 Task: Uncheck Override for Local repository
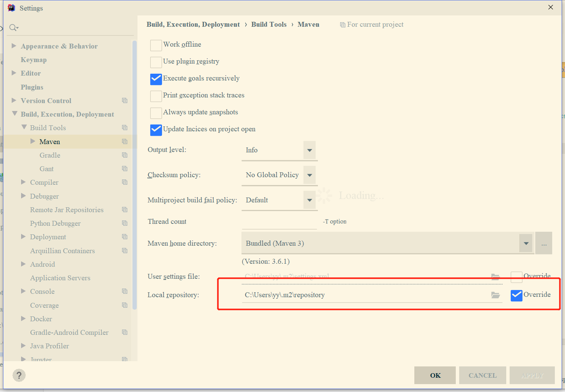click(516, 296)
